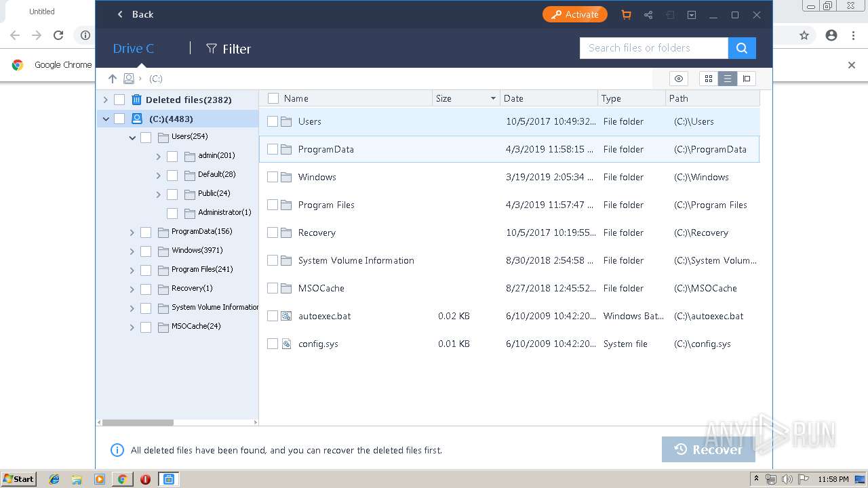The height and width of the screenshot is (488, 868).
Task: Open Opera icon in taskbar
Action: click(145, 479)
